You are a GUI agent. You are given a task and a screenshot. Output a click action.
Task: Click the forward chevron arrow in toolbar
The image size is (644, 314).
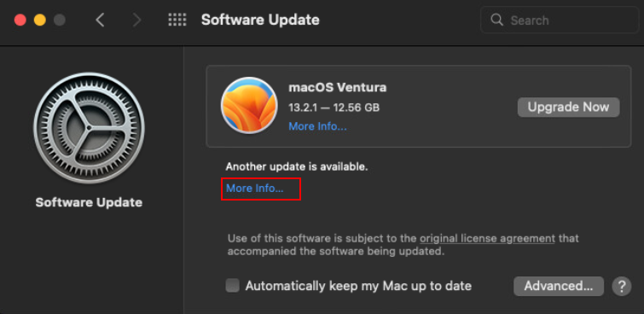click(136, 20)
